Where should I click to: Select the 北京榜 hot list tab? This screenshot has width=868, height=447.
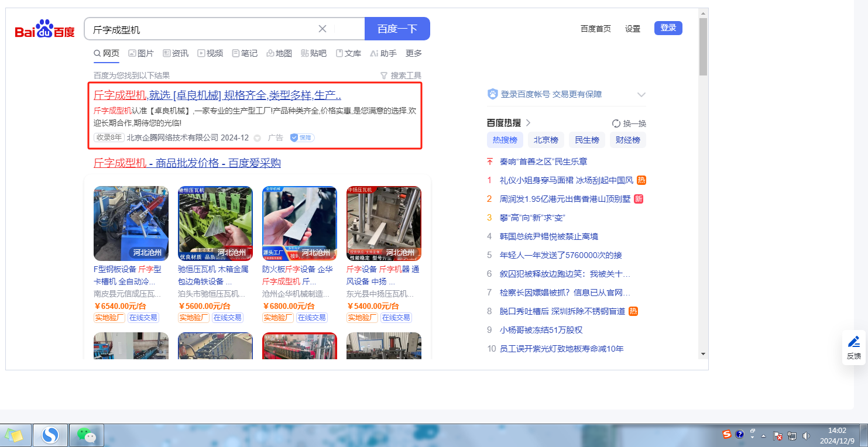click(546, 140)
